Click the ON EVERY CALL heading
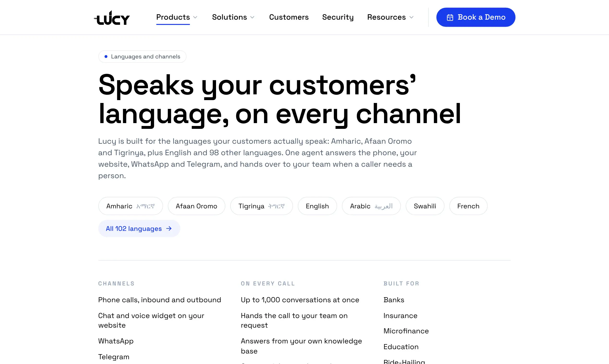609x364 pixels. pyautogui.click(x=268, y=284)
